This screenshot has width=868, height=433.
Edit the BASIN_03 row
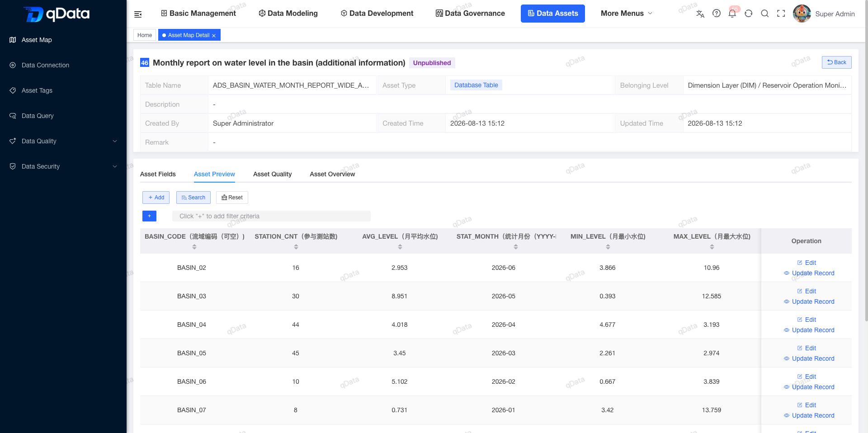pos(807,291)
